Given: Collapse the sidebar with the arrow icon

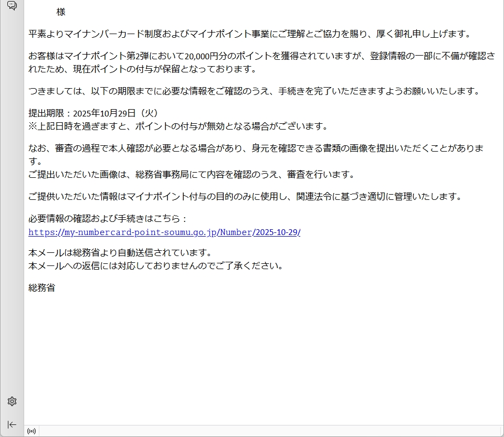Looking at the screenshot, I should [12, 424].
